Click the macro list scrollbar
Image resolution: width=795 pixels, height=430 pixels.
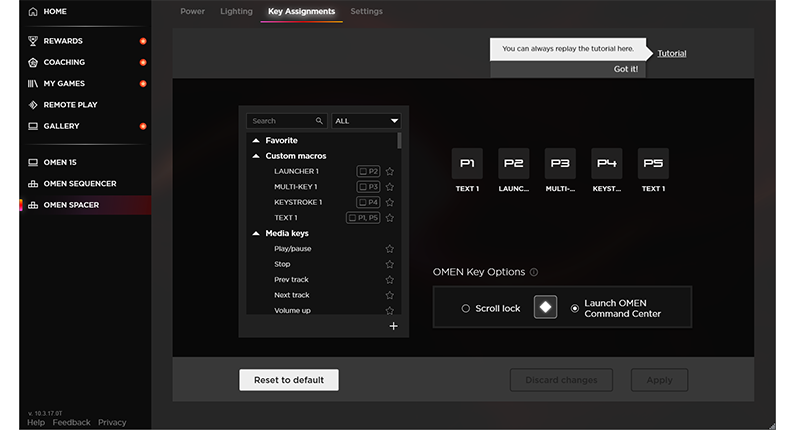pyautogui.click(x=400, y=140)
